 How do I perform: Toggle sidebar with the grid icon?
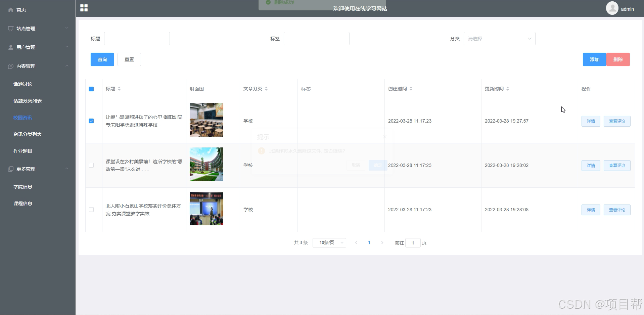(x=84, y=8)
